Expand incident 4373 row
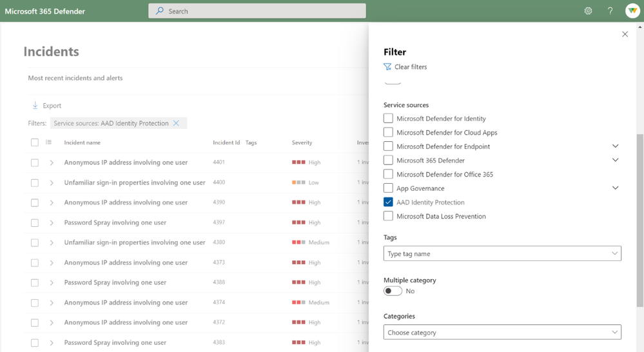The image size is (644, 352). 52,262
